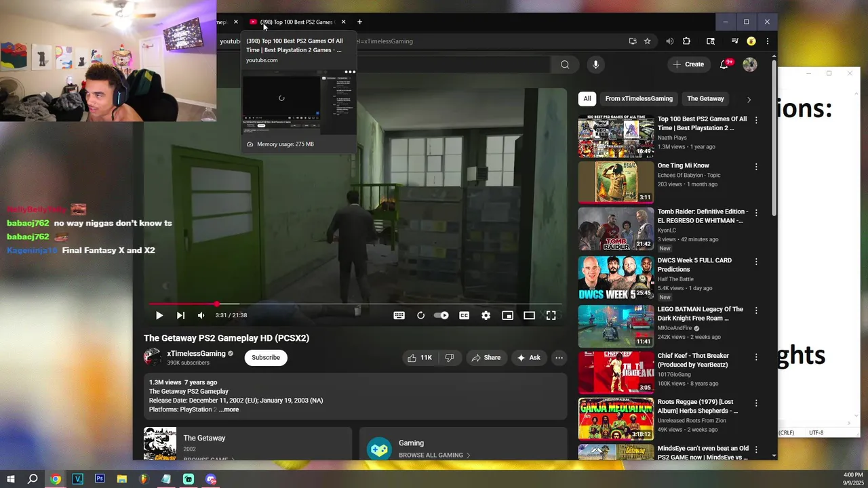Seek the red video progress bar

pyautogui.click(x=355, y=304)
